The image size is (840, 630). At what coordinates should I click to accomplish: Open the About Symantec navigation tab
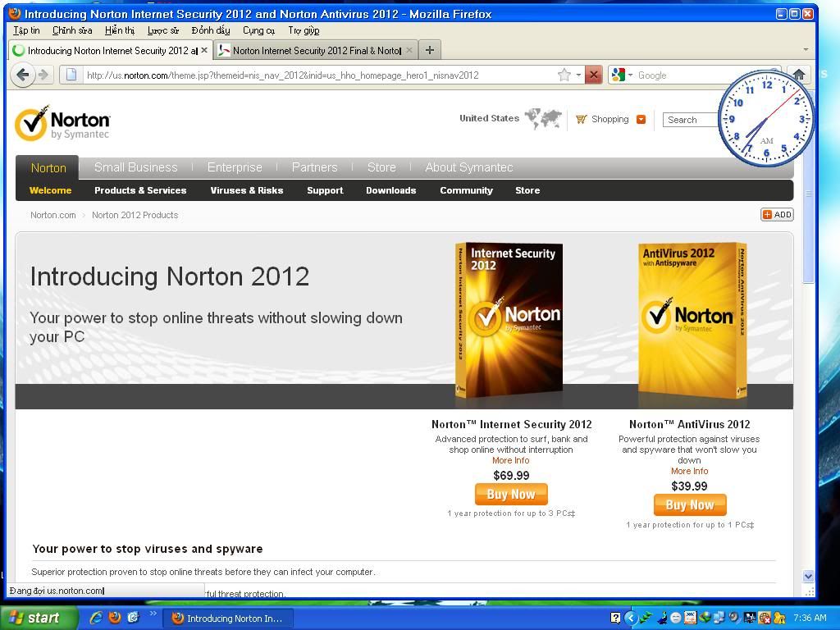[x=469, y=167]
